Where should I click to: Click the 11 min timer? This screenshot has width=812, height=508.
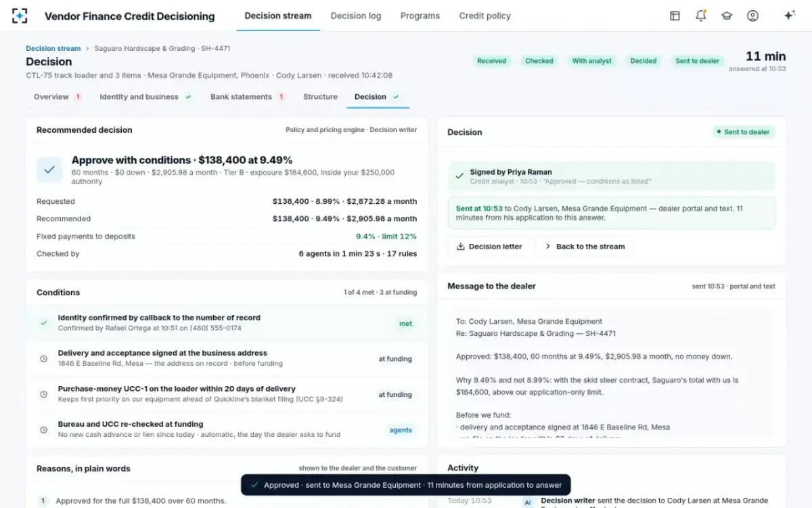(x=765, y=56)
